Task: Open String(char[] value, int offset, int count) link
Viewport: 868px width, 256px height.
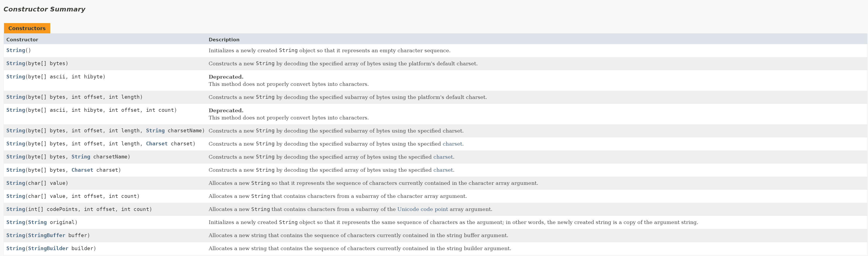Action: click(x=15, y=196)
